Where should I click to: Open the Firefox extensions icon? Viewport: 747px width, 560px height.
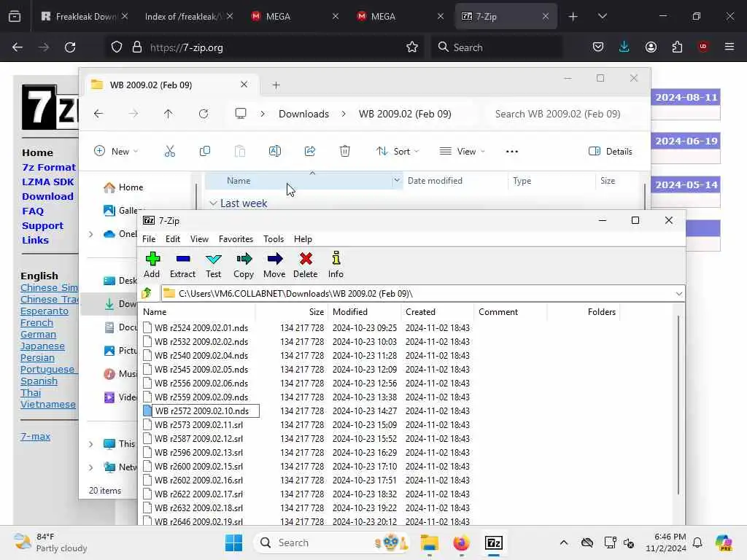(677, 47)
